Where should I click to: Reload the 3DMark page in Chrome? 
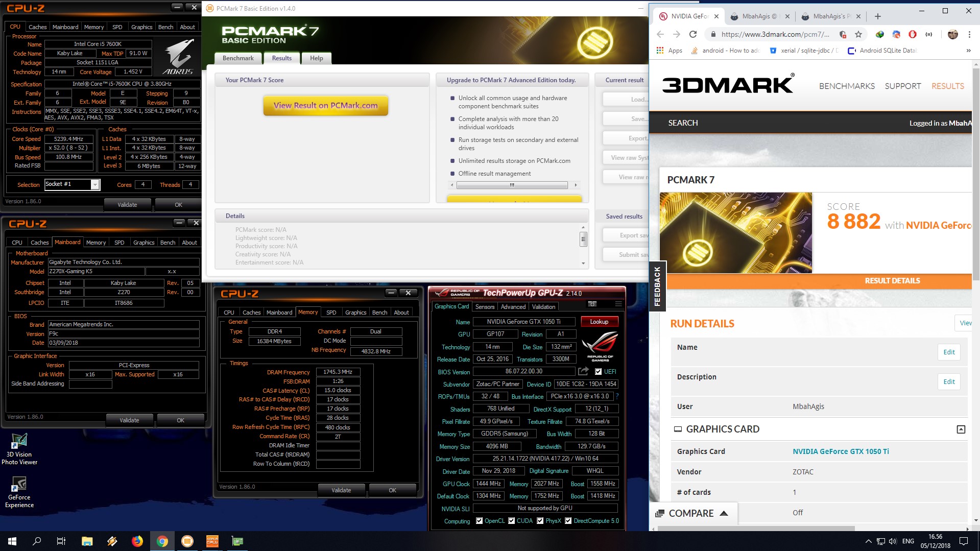coord(693,34)
